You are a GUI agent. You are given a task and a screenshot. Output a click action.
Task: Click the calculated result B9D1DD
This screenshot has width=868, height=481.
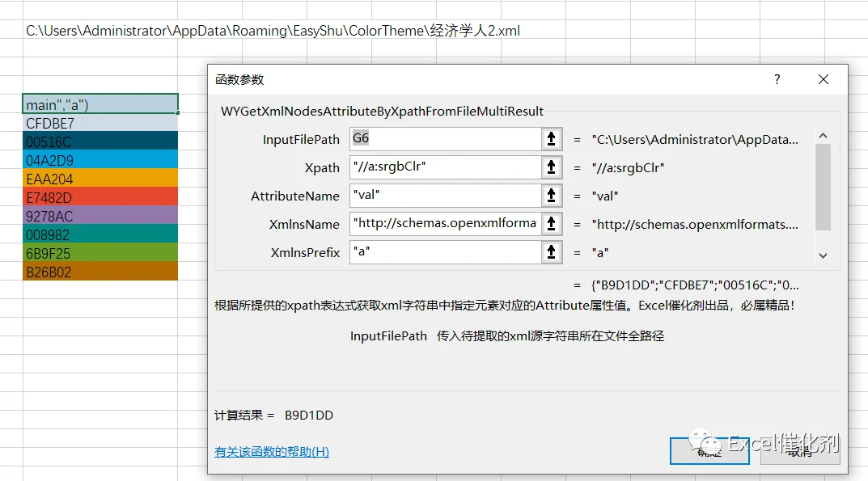(x=309, y=416)
